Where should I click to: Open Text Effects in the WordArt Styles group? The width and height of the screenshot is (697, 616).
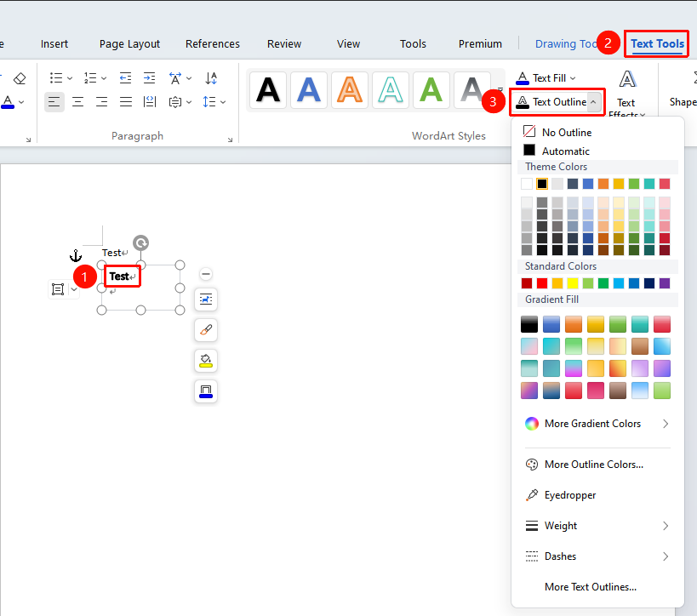(626, 94)
